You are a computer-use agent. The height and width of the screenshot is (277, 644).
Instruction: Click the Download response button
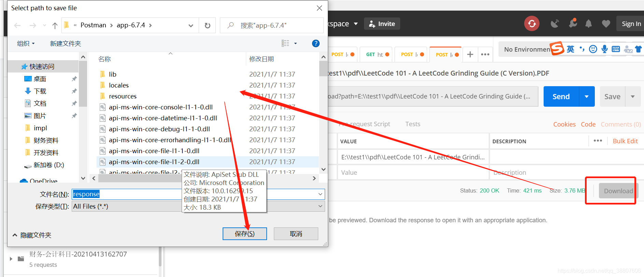point(618,191)
